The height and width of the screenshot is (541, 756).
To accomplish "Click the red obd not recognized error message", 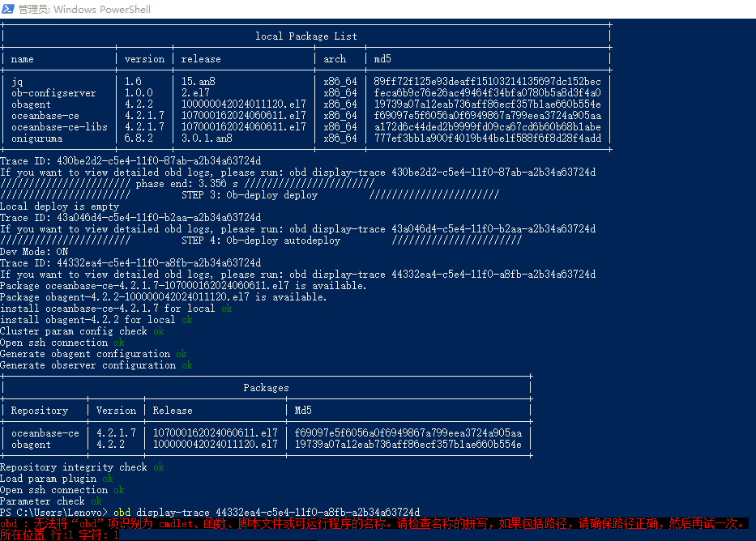I will point(373,524).
